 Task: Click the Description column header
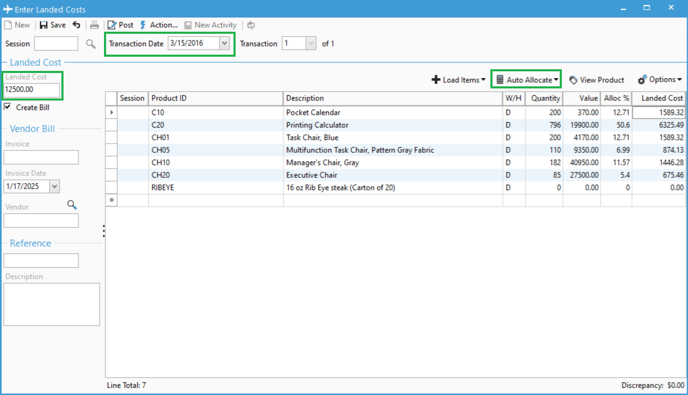point(393,98)
